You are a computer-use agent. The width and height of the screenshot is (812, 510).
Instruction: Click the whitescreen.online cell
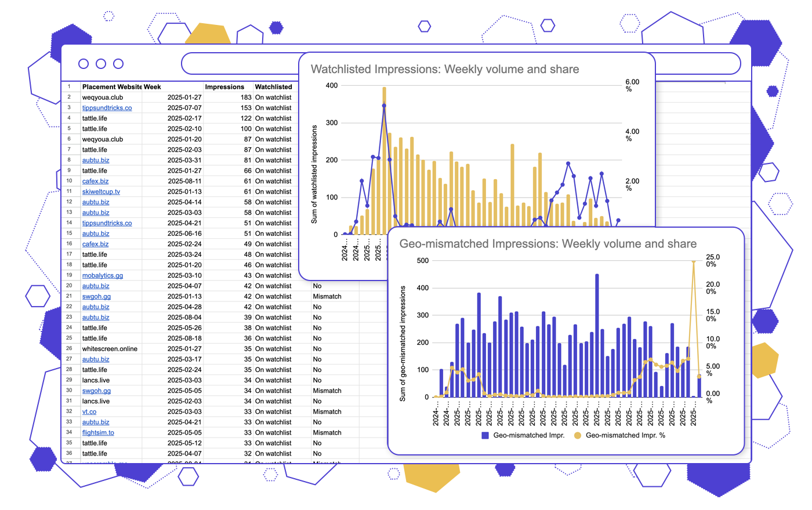point(110,349)
